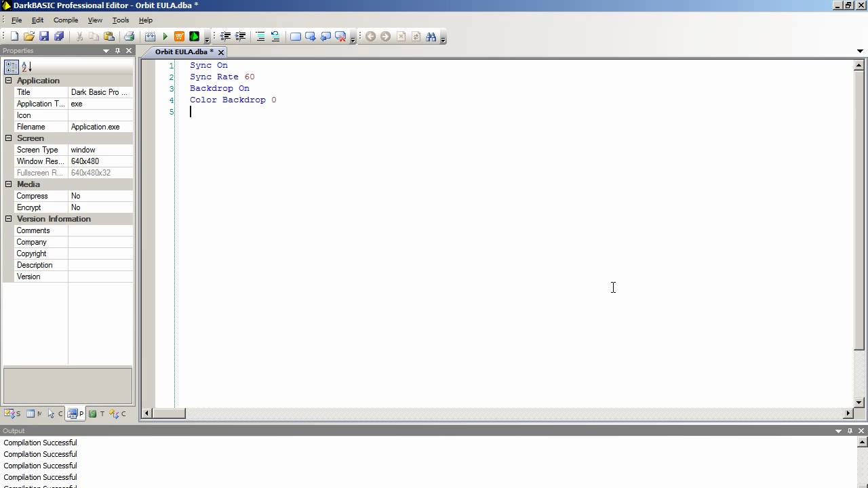
Task: Change the Compress value No
Action: coord(100,196)
